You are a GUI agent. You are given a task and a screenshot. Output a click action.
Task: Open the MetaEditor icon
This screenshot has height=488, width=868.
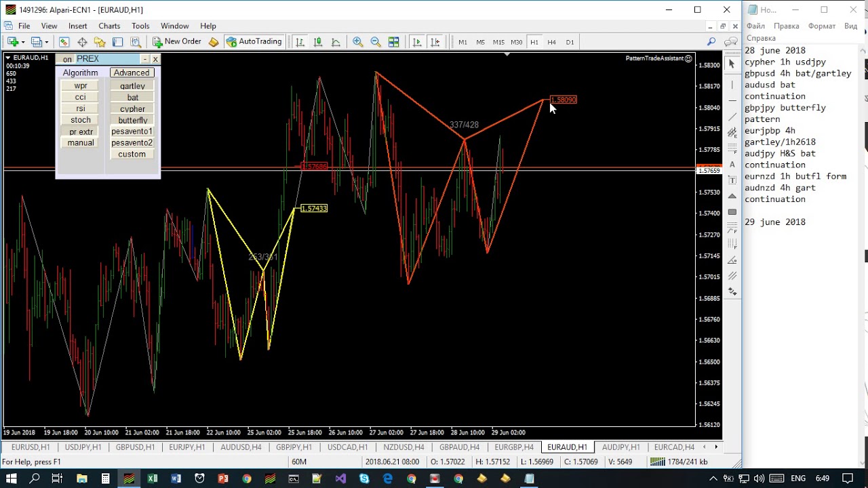(x=214, y=42)
